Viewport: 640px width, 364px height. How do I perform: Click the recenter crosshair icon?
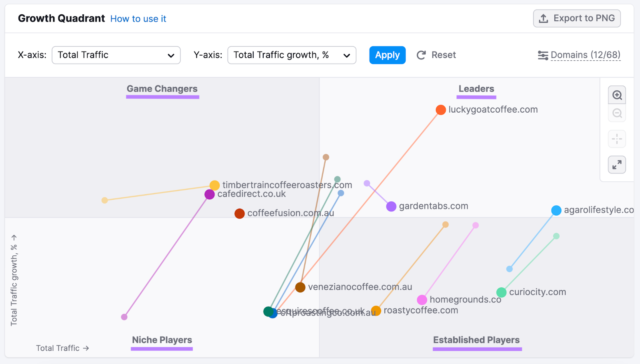pos(617,139)
